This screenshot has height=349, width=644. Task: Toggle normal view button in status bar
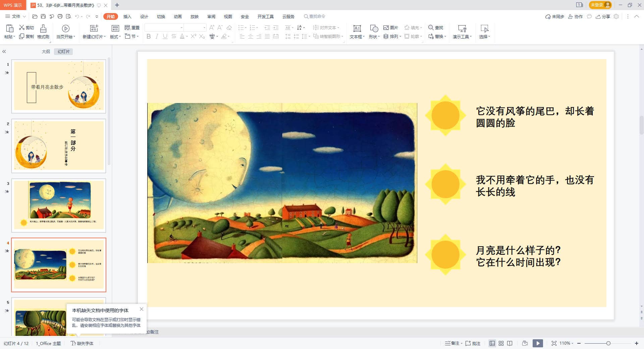click(x=492, y=343)
